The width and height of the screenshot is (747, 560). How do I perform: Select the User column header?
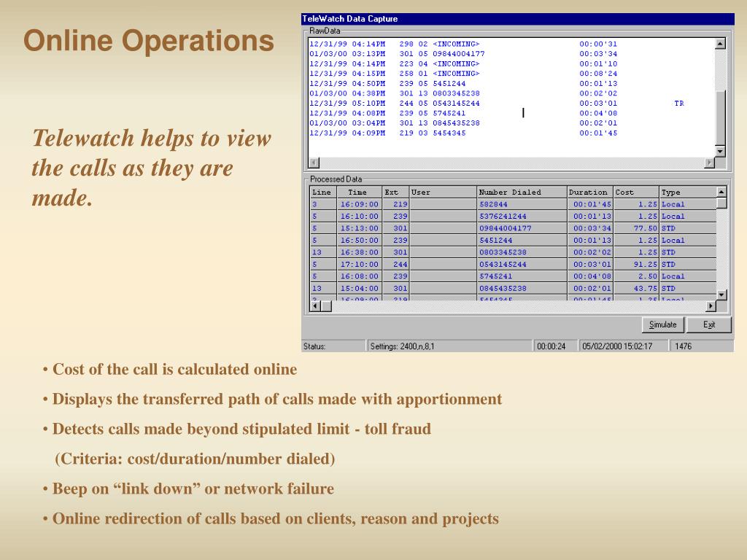coord(443,192)
